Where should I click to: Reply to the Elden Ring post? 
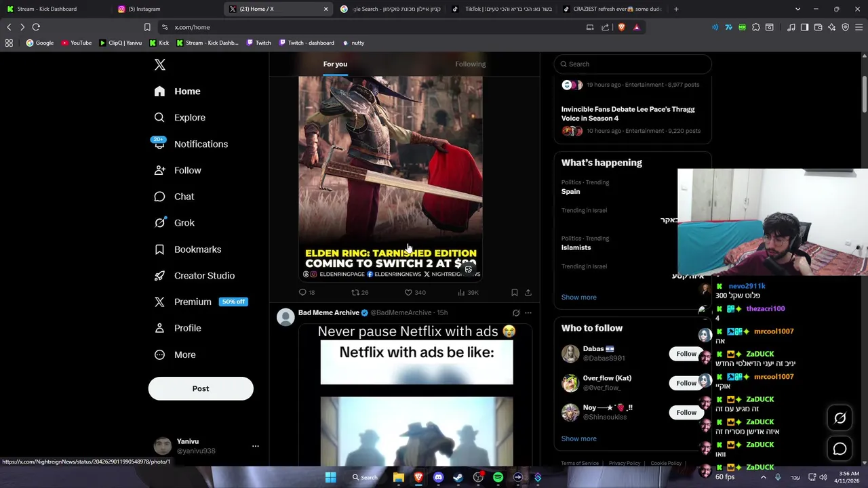pyautogui.click(x=307, y=293)
